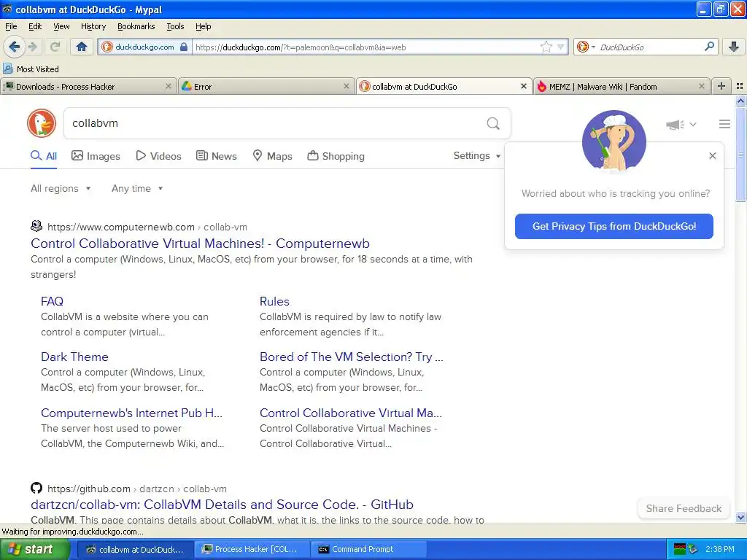Open the hamburger side menu
The height and width of the screenshot is (560, 747).
point(724,124)
